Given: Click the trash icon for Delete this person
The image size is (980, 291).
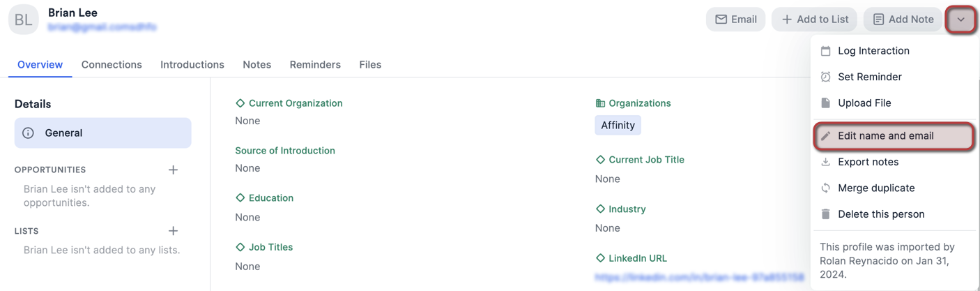Looking at the screenshot, I should (x=825, y=214).
